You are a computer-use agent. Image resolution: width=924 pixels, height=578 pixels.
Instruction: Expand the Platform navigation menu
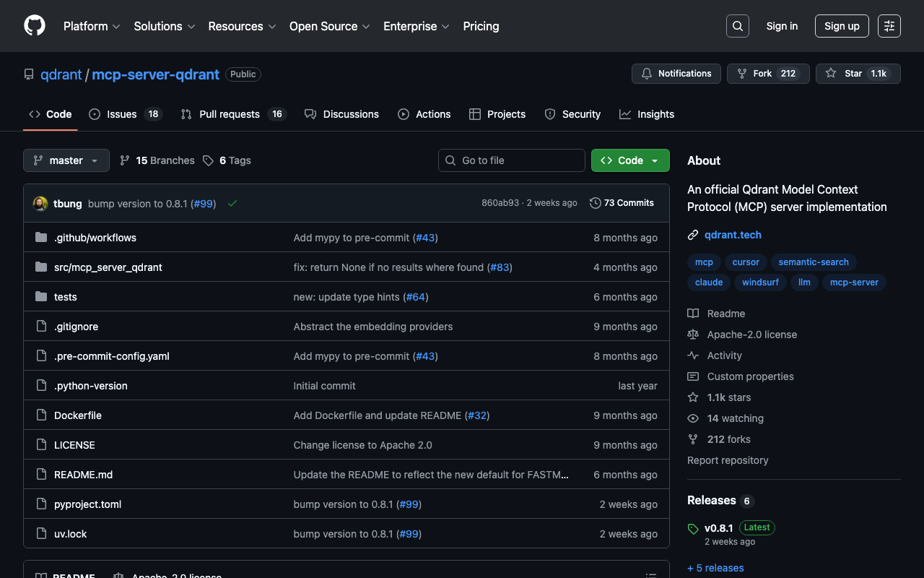click(x=92, y=26)
